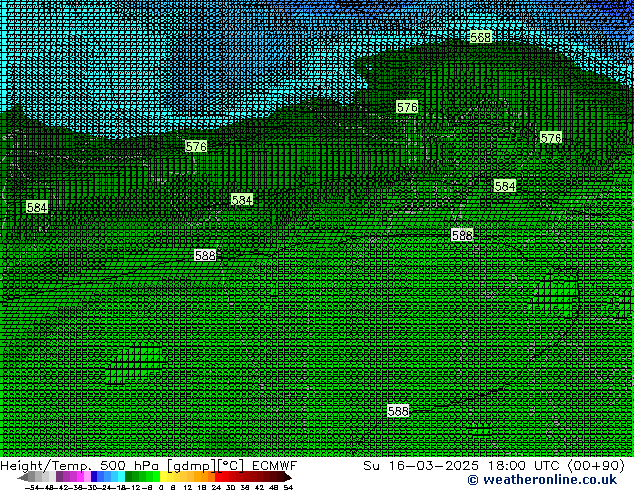Select the 588 contour label closest to the date text
Viewport: 634px width, 490px height.
click(398, 411)
